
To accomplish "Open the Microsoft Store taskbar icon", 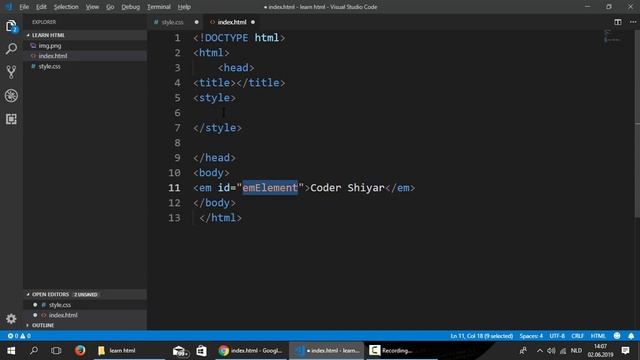I will point(201,351).
